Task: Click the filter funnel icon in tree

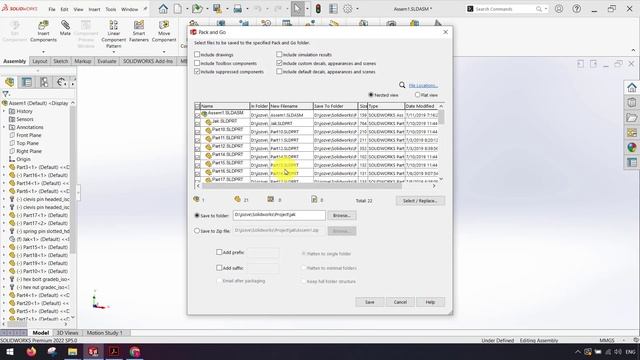Action: tap(6, 94)
